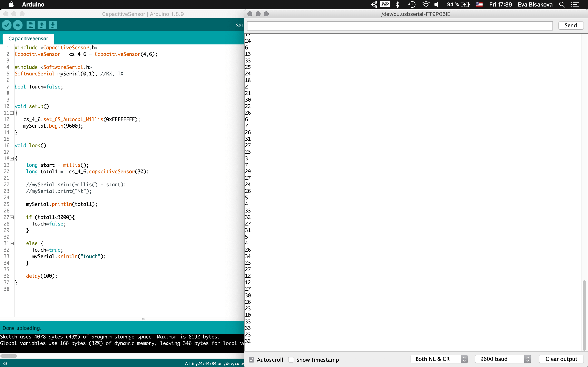The width and height of the screenshot is (588, 367).
Task: Click the Wi-Fi status icon
Action: 426,4
